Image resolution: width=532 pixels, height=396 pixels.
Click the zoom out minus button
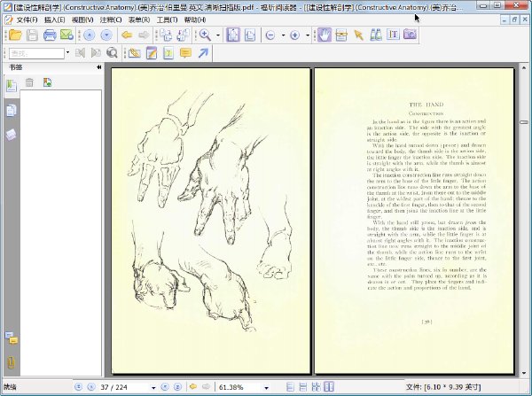pos(270,35)
